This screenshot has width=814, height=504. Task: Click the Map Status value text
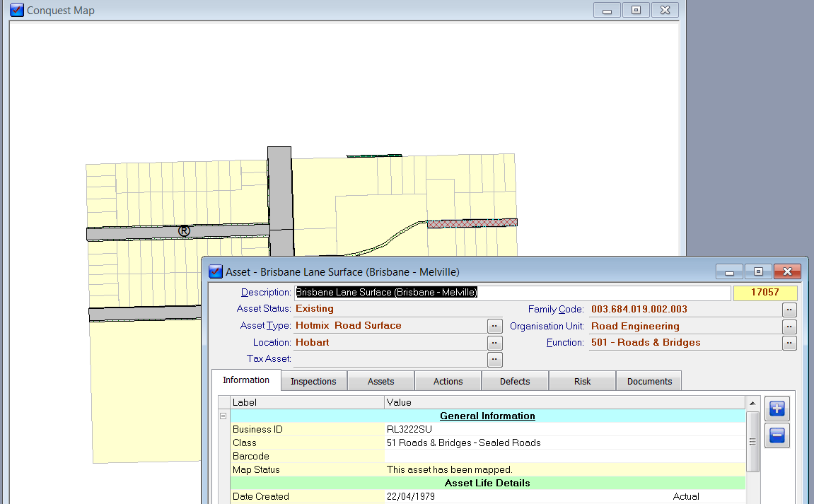[450, 470]
